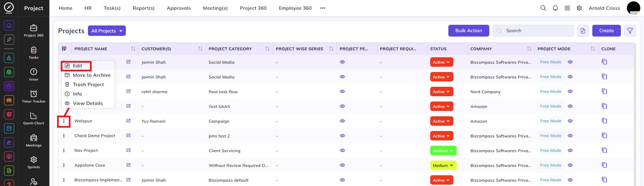Image resolution: width=644 pixels, height=186 pixels.
Task: Open the apps grid icon
Action: coord(567,8)
